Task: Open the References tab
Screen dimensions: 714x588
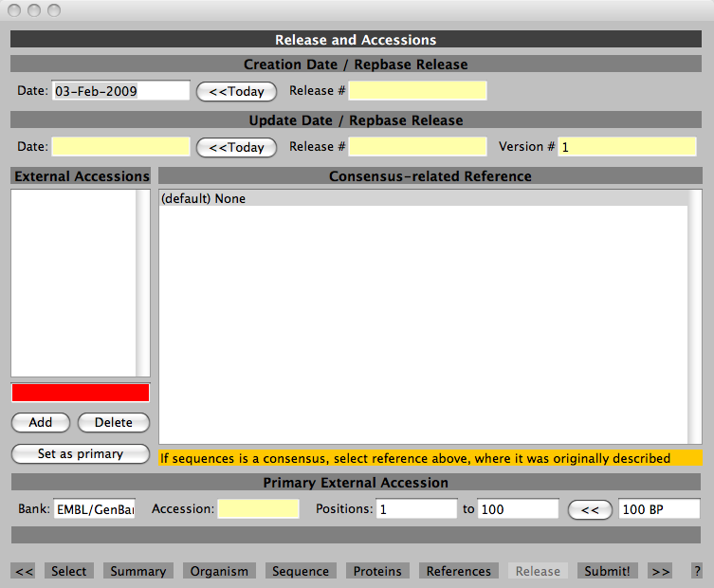Action: point(459,571)
